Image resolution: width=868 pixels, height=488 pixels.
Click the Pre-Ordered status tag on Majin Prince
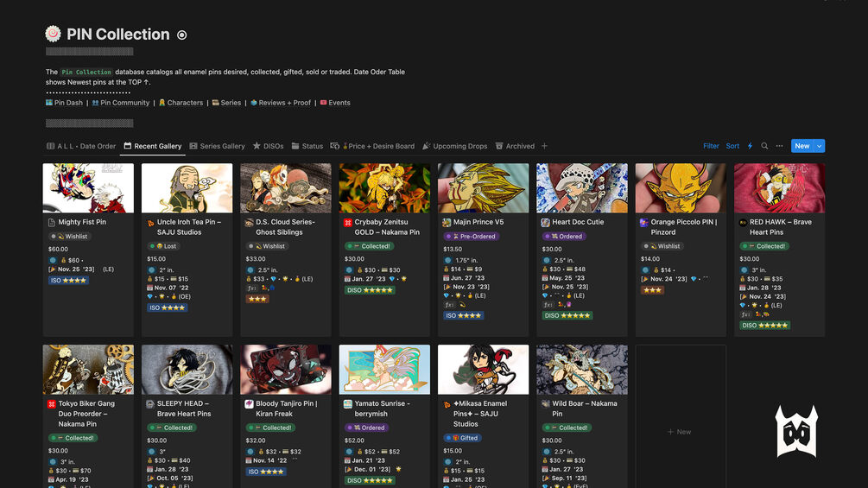pyautogui.click(x=471, y=237)
